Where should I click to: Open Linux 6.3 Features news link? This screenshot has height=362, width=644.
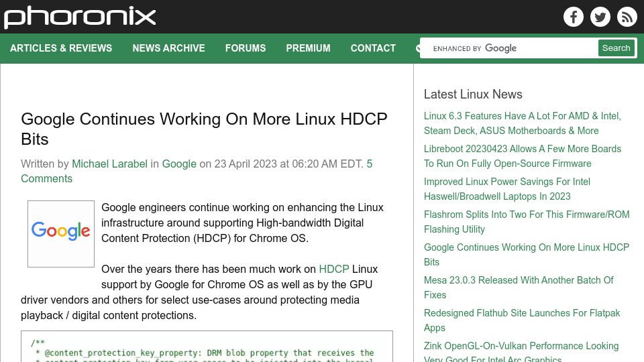click(523, 123)
